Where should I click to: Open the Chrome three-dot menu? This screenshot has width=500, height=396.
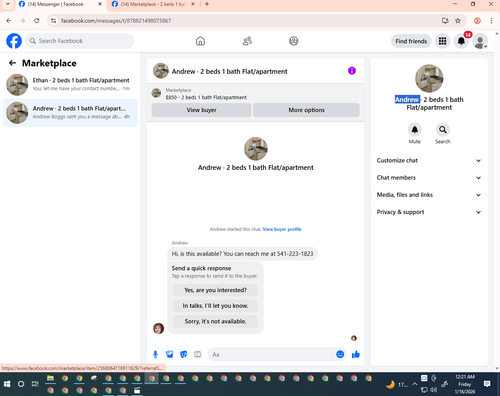click(491, 21)
